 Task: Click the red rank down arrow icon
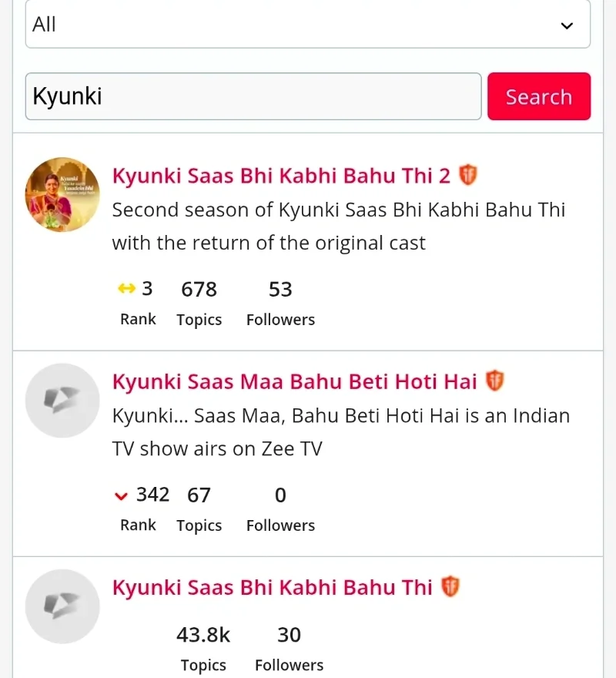coord(121,496)
